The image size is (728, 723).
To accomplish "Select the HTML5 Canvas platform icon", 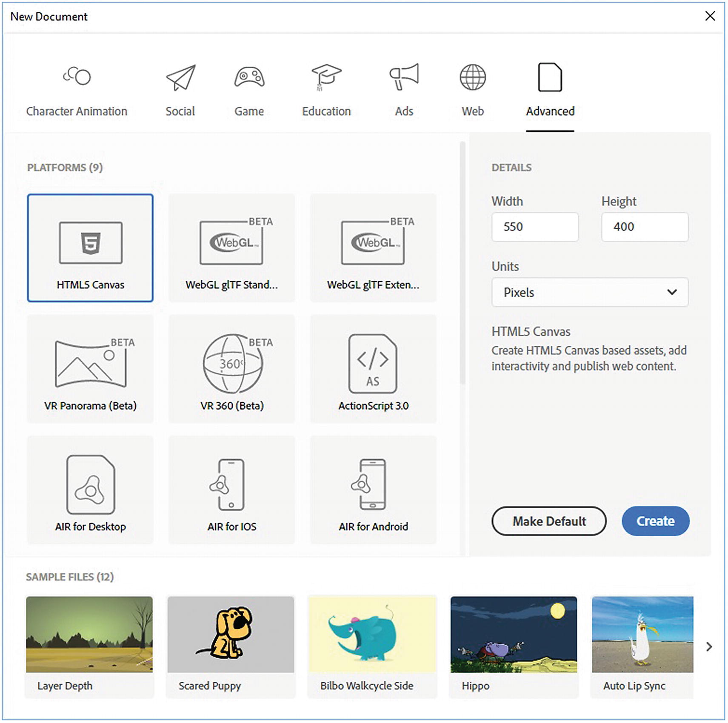I will click(x=91, y=243).
